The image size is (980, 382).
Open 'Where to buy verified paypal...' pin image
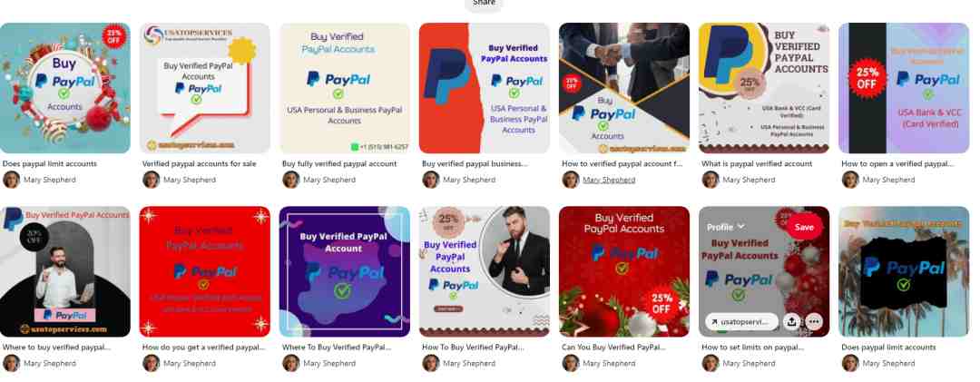(x=65, y=271)
